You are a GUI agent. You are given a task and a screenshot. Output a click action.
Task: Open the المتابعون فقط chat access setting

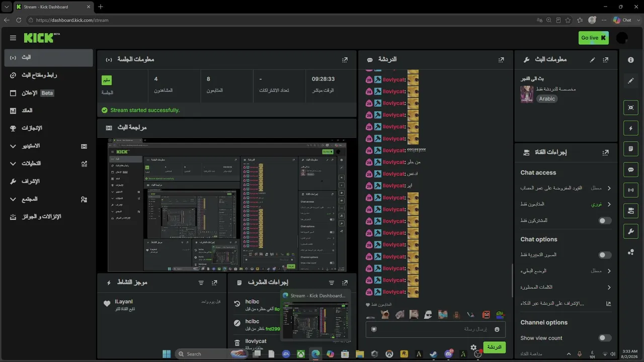566,205
